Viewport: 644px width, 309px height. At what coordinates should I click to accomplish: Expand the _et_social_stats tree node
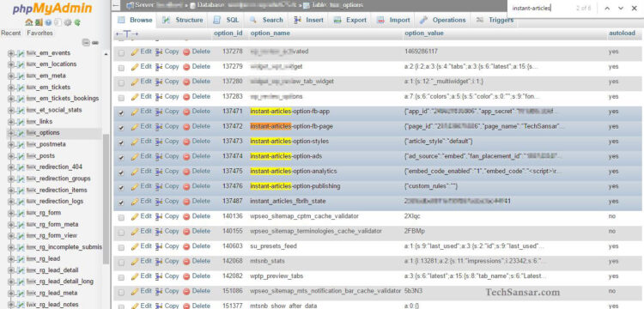tap(10, 111)
